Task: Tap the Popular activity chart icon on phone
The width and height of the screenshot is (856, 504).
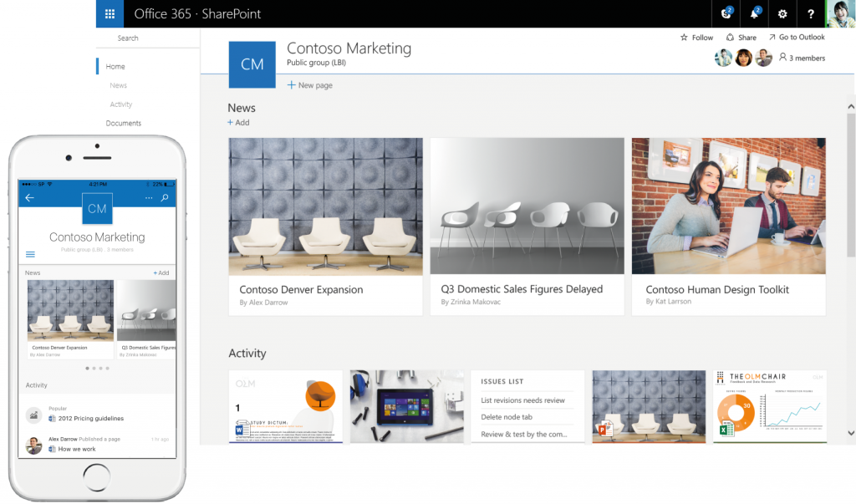Action: [33, 415]
